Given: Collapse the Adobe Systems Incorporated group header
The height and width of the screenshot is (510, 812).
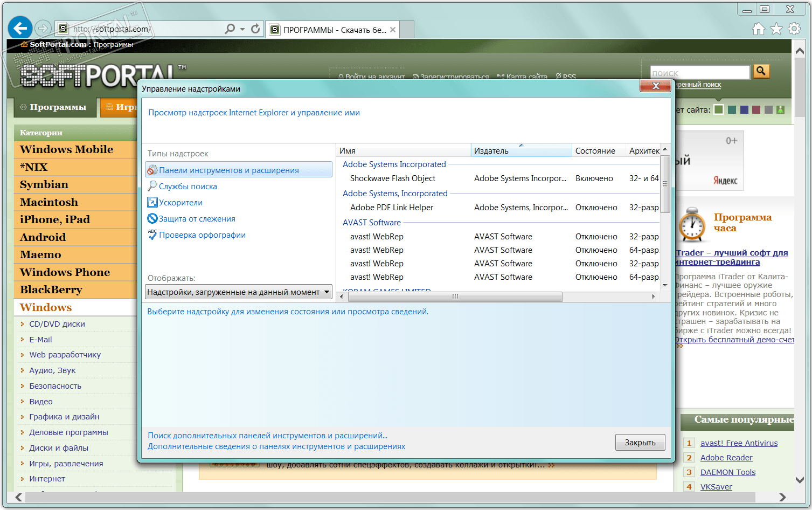Looking at the screenshot, I should pos(394,164).
